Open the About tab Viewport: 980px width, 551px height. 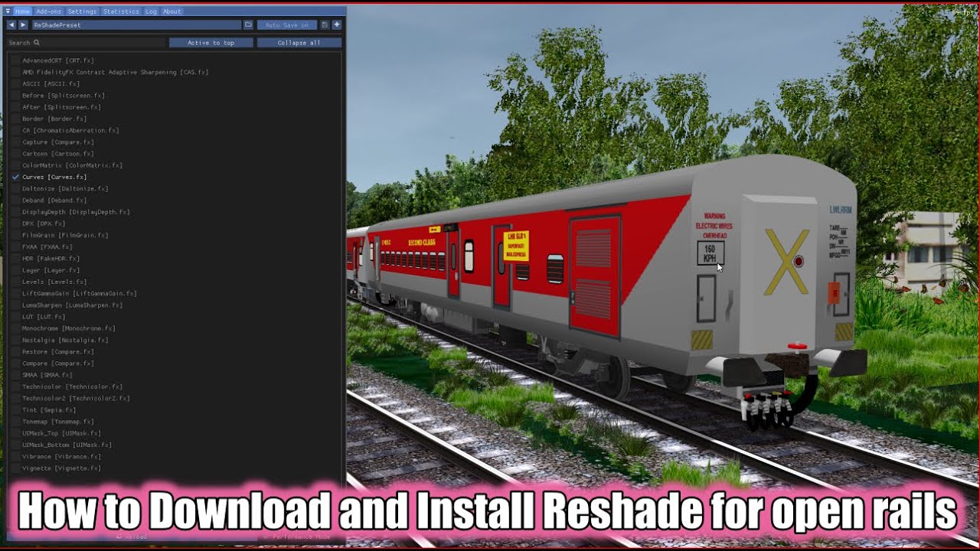172,11
